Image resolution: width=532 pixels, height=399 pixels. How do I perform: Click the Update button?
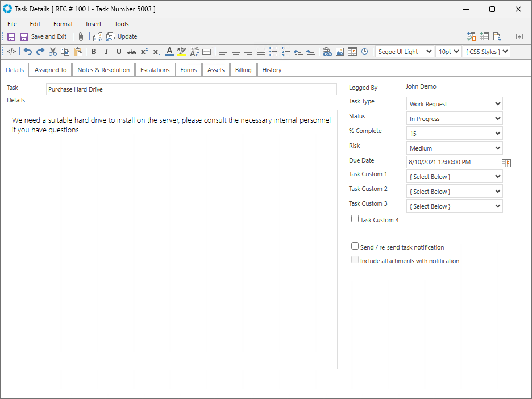[127, 36]
